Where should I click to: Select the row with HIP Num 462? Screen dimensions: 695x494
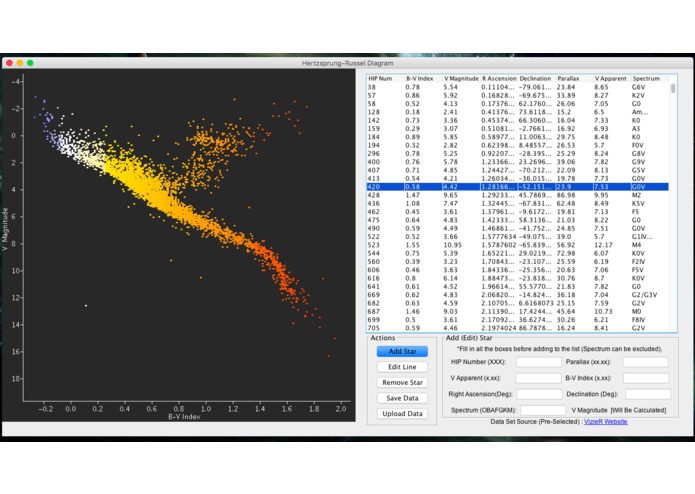click(518, 212)
